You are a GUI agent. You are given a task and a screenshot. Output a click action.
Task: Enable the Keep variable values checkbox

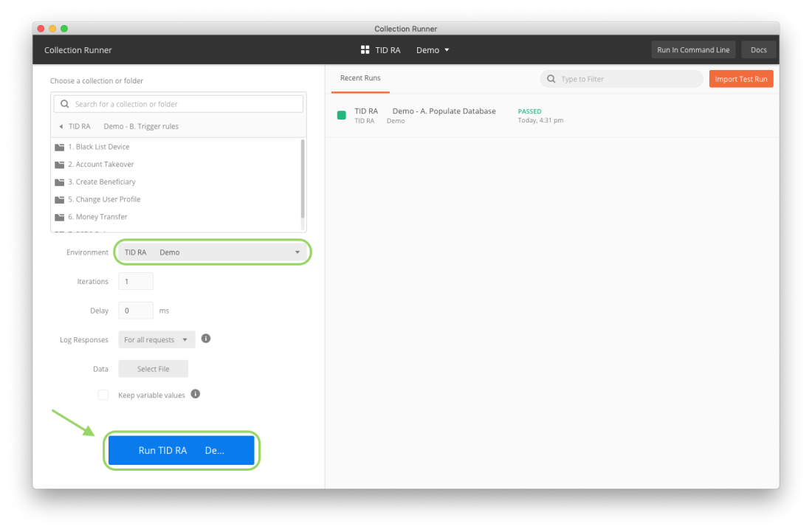click(x=103, y=395)
